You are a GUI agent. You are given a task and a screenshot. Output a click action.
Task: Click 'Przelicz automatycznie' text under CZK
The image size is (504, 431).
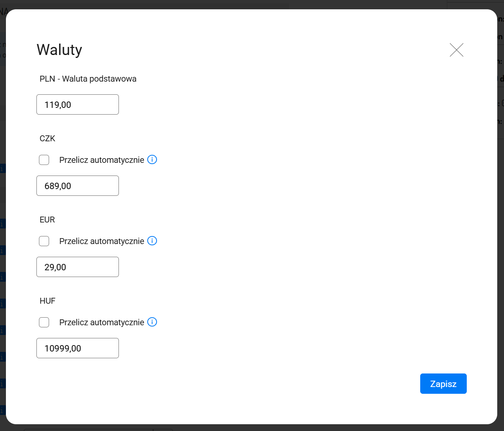[102, 160]
